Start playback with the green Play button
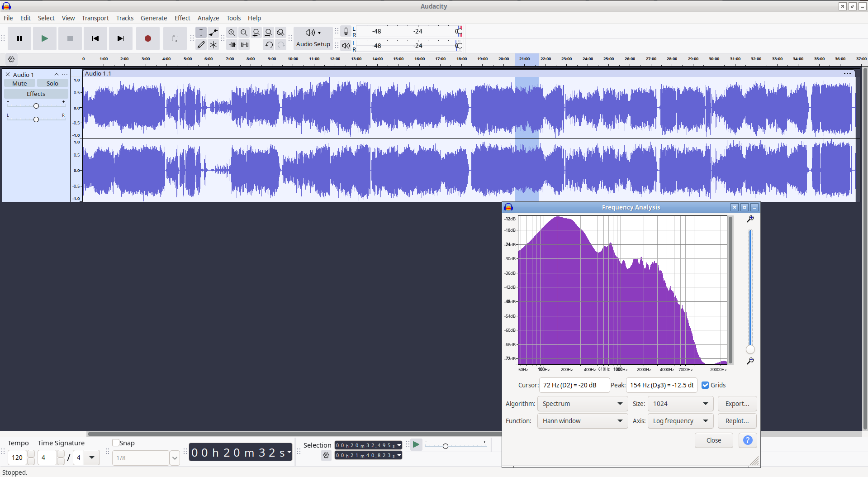Viewport: 868px width, 477px height. coord(44,38)
